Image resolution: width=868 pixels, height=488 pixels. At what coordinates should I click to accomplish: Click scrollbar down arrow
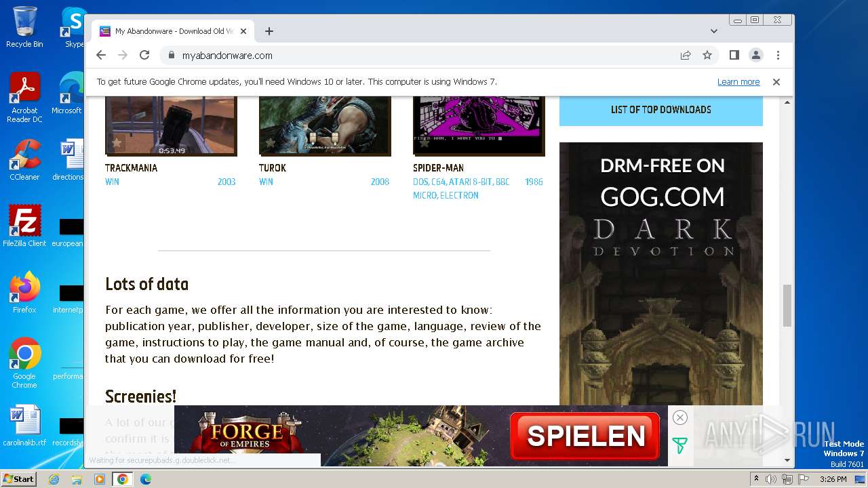coord(787,460)
